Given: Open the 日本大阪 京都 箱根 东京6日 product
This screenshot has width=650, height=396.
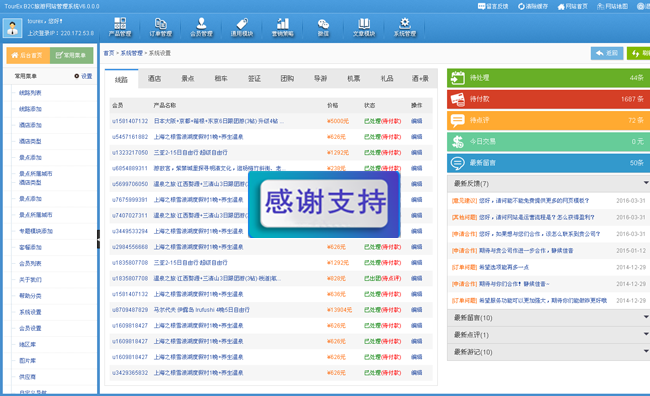Looking at the screenshot, I should [218, 121].
